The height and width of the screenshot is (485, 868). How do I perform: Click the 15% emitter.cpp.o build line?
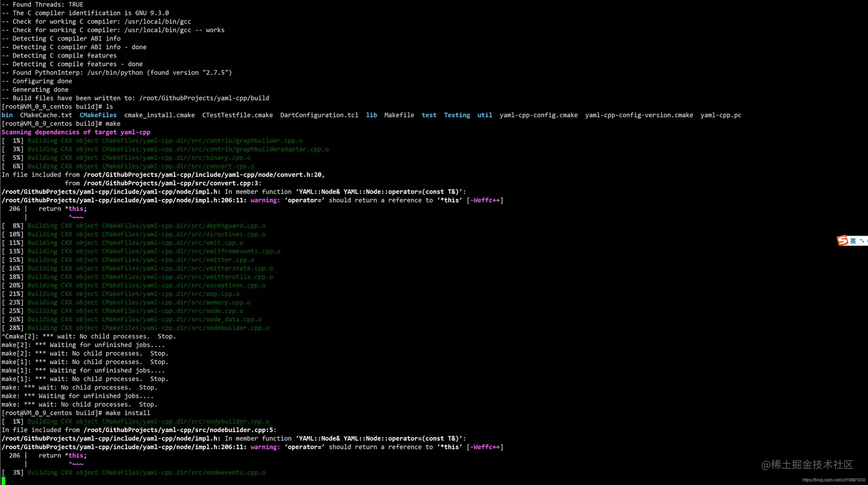(x=128, y=260)
